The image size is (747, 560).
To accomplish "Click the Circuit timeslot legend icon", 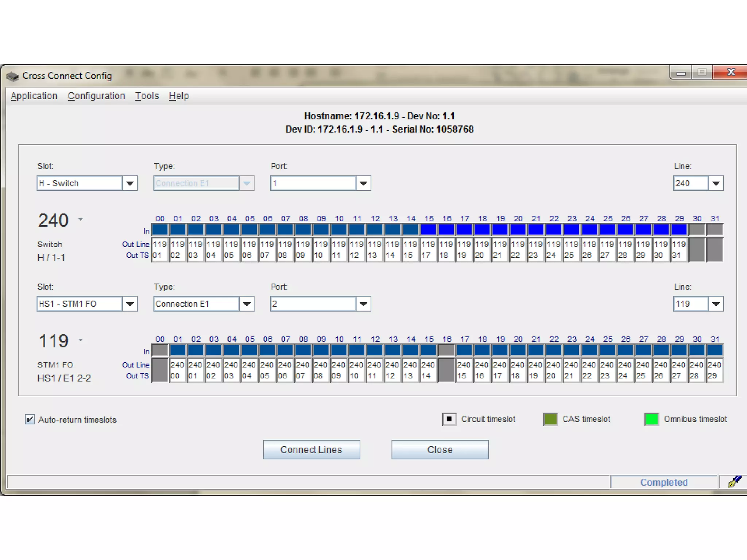I will point(449,419).
